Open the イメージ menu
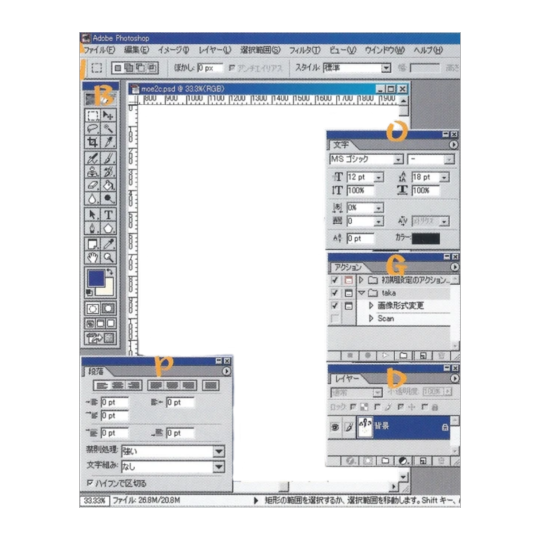This screenshot has height=540, width=540. click(x=173, y=50)
